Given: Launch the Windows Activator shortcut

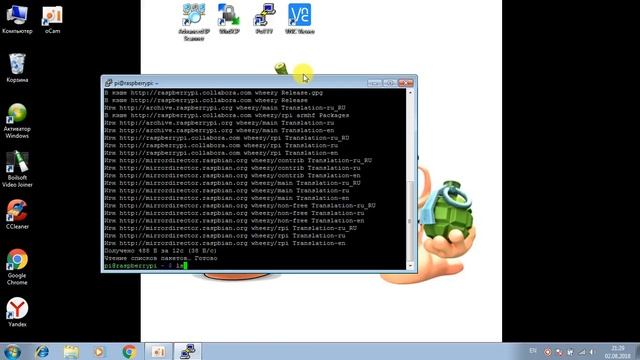Looking at the screenshot, I should [x=17, y=121].
